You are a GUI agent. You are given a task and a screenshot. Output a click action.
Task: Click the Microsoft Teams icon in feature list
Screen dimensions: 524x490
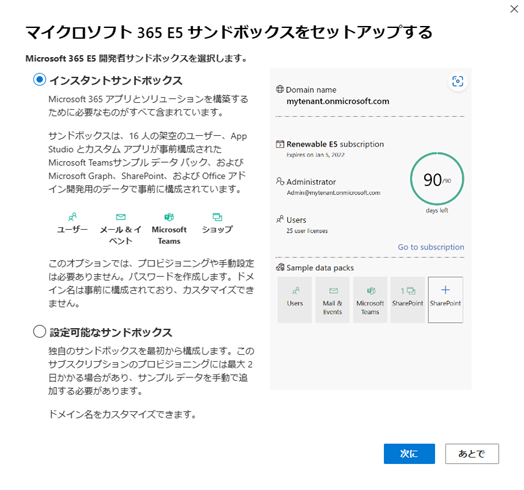coord(169,217)
